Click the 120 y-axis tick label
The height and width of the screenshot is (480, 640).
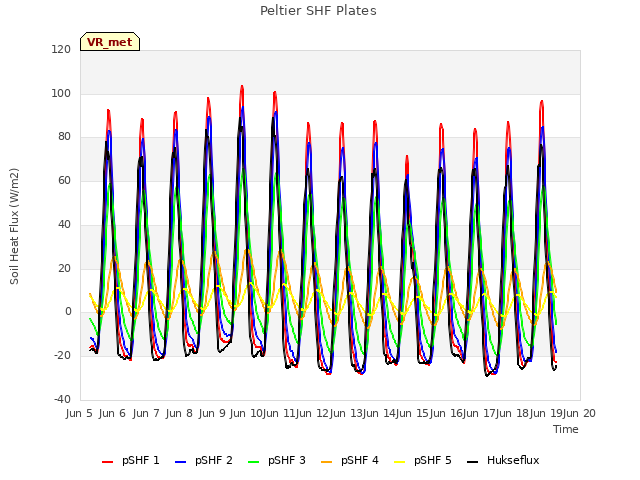pyautogui.click(x=61, y=49)
